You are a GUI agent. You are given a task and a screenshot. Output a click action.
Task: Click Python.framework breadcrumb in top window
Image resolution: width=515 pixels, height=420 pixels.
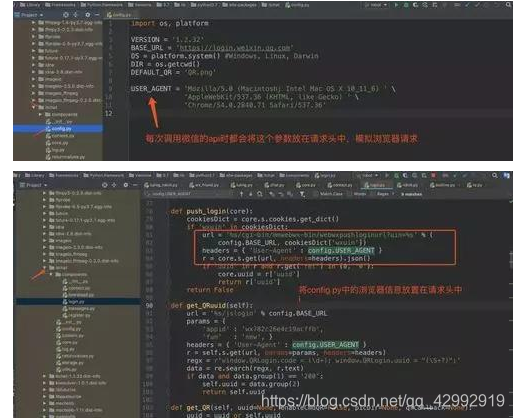[102, 5]
